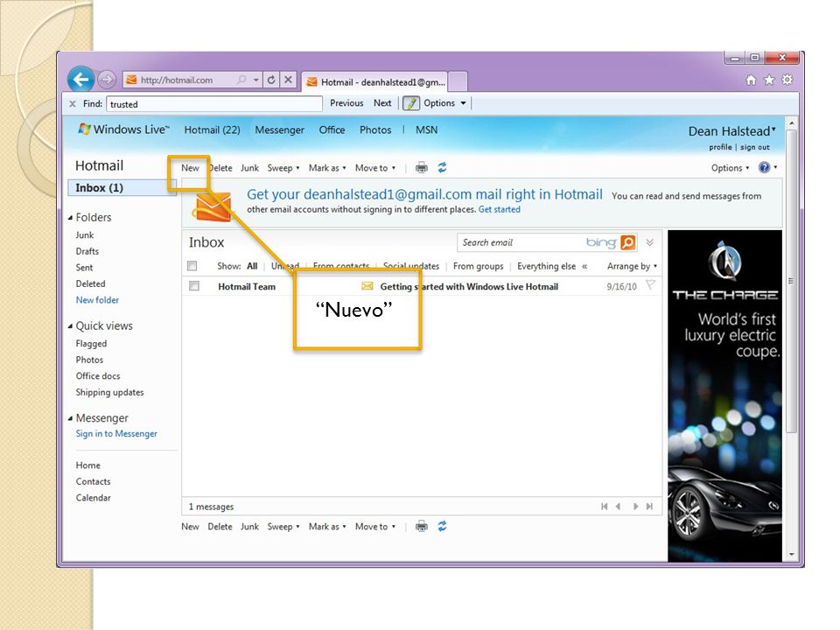The image size is (840, 630).
Task: Open the address bar dropdown arrow
Action: point(256,80)
